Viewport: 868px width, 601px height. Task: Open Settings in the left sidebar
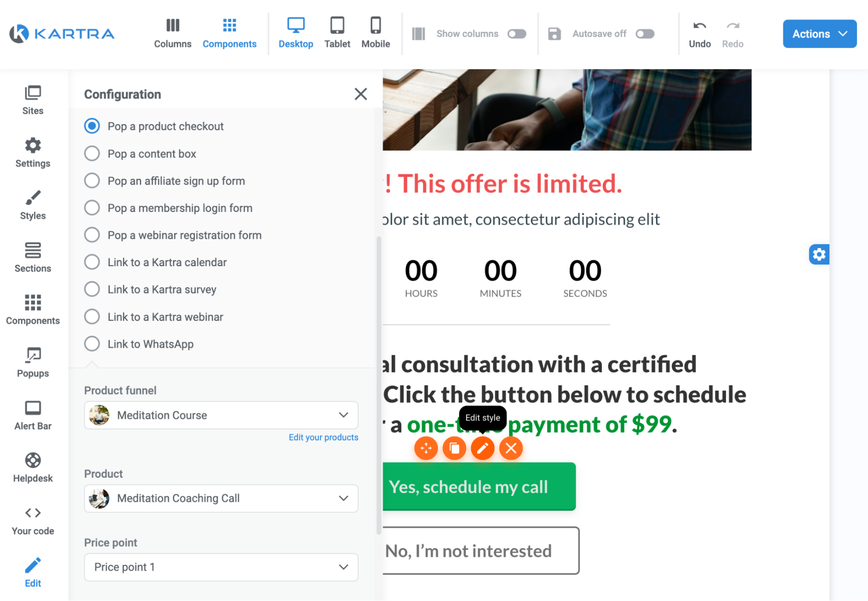click(x=33, y=153)
